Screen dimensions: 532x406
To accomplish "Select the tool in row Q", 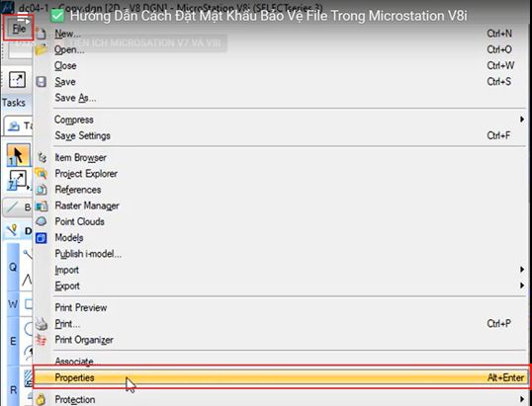I will point(27,255).
